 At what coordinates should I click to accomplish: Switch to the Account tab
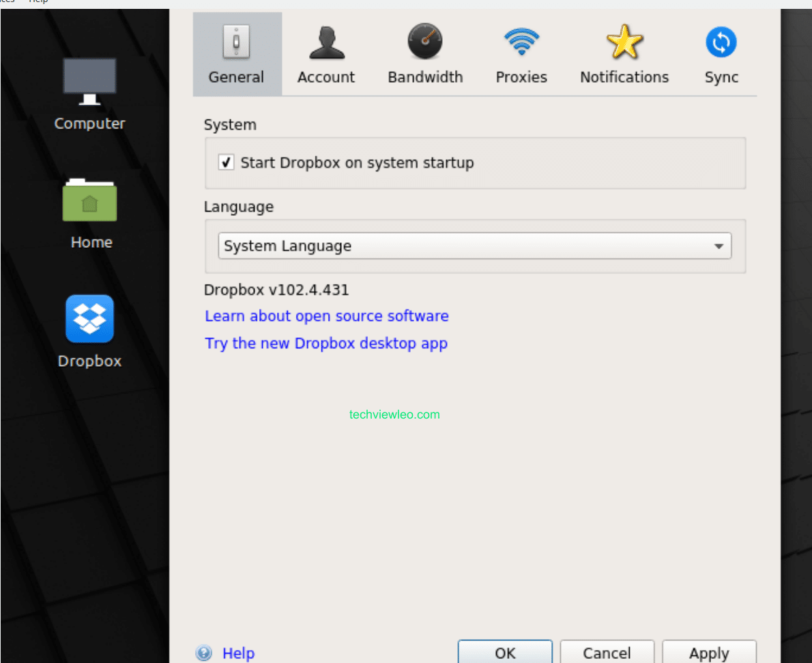[x=326, y=55]
